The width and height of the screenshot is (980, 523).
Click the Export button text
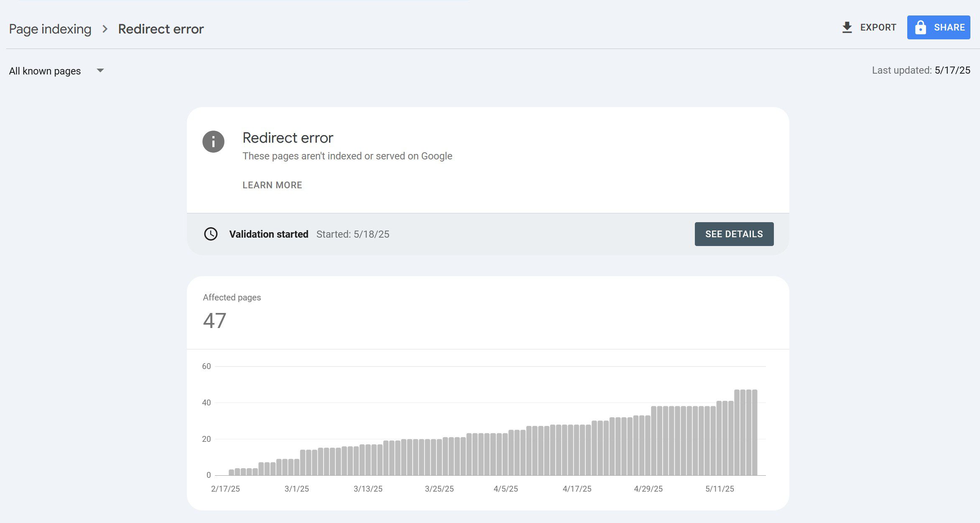click(878, 28)
